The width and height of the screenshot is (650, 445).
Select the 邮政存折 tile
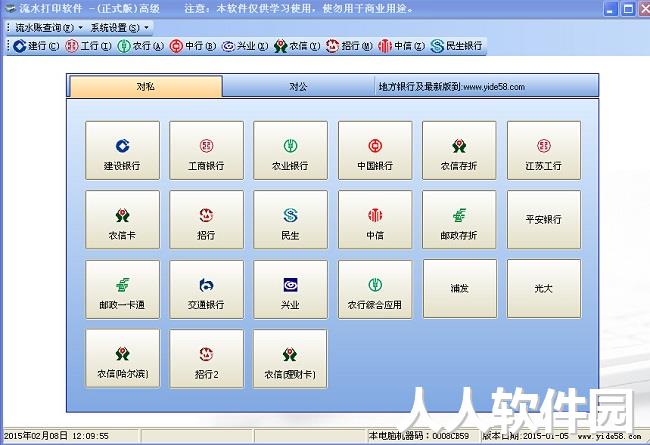tap(459, 220)
